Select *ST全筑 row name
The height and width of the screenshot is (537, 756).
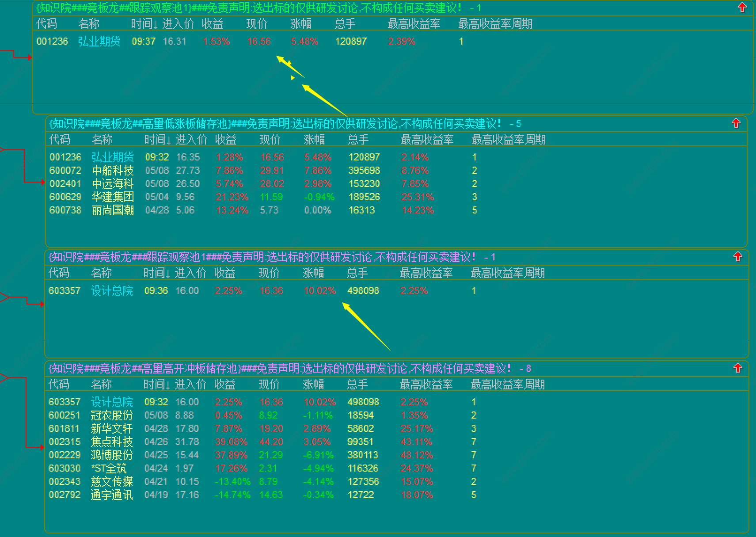coord(109,468)
